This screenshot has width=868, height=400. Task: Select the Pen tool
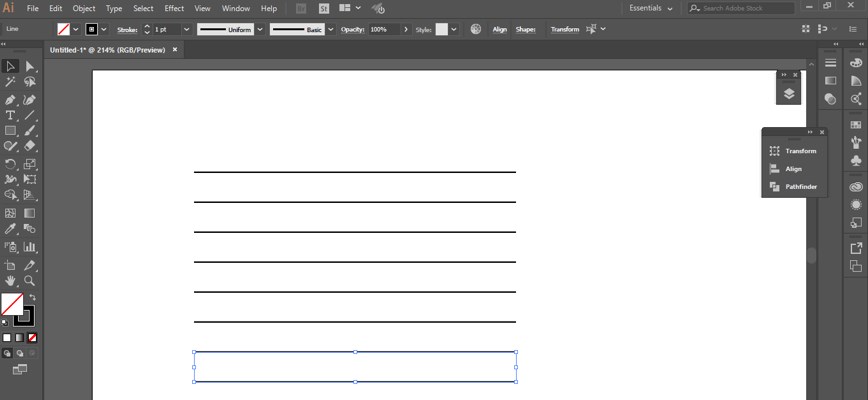[x=11, y=100]
